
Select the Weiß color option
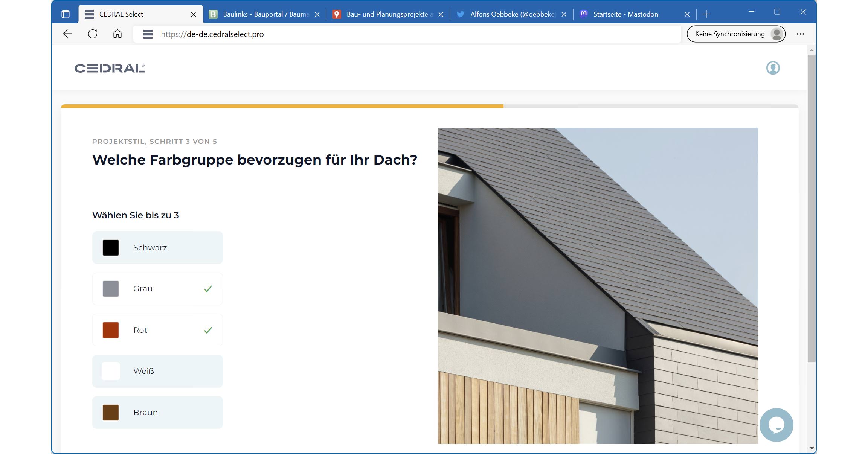click(x=157, y=371)
